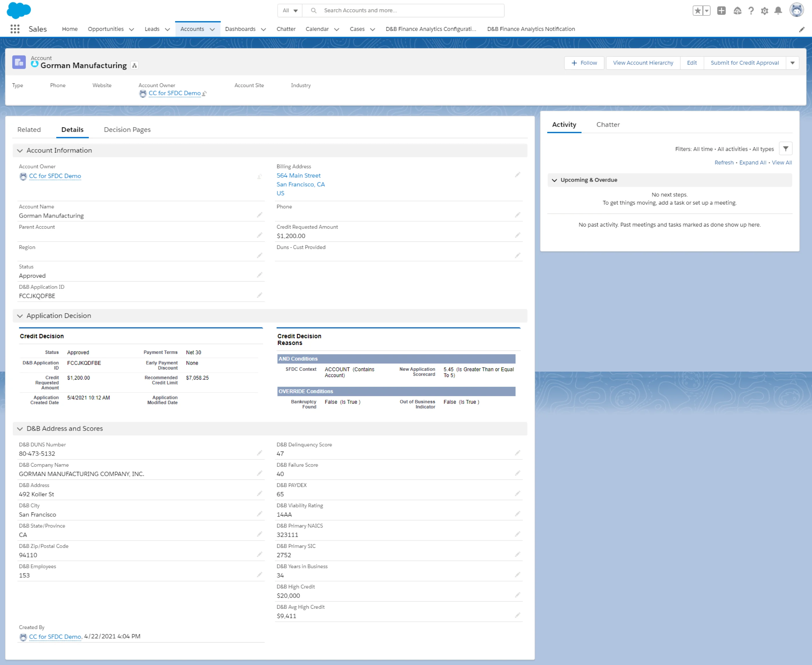Expand the Dashboards nav dropdown chevron
The image size is (812, 665).
point(264,30)
